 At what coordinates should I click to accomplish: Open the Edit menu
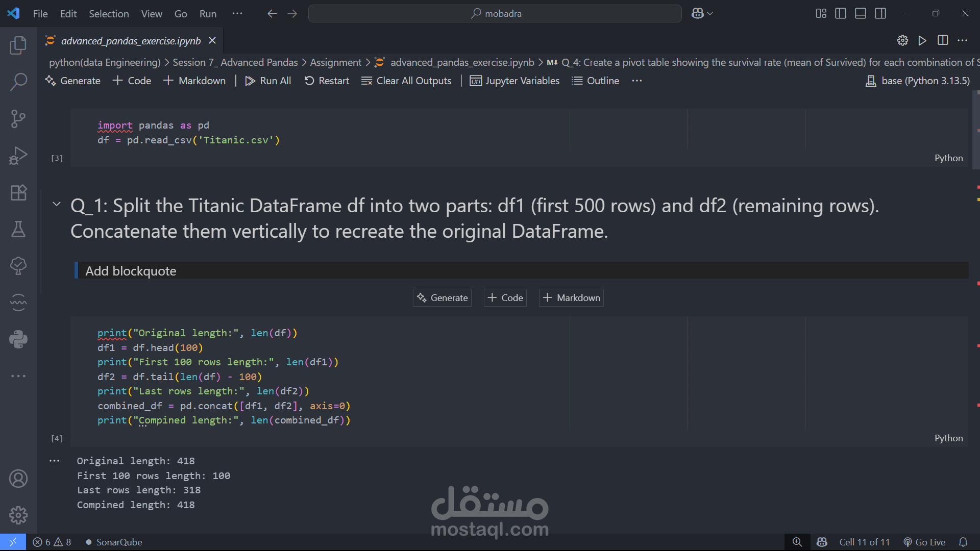pyautogui.click(x=68, y=14)
